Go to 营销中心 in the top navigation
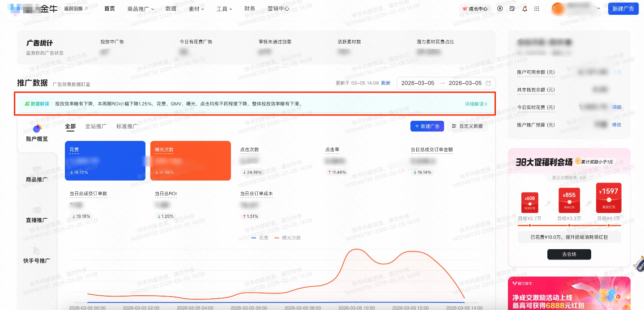Viewport: 644px width, 310px height. [279, 8]
